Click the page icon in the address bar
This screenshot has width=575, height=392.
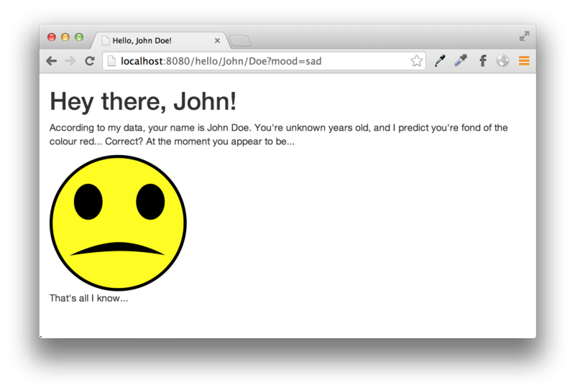pyautogui.click(x=111, y=61)
